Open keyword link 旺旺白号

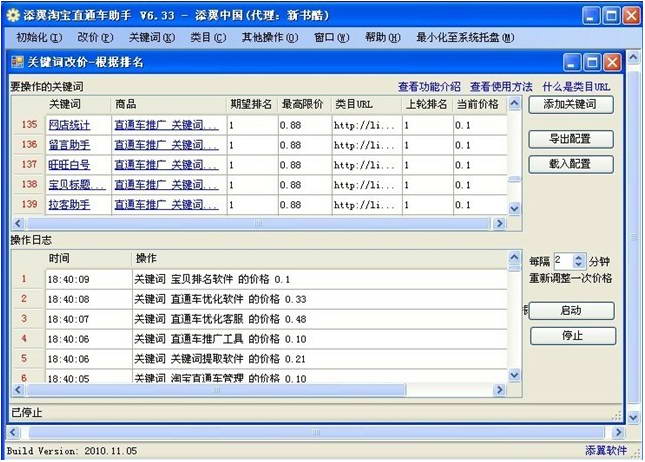(69, 165)
